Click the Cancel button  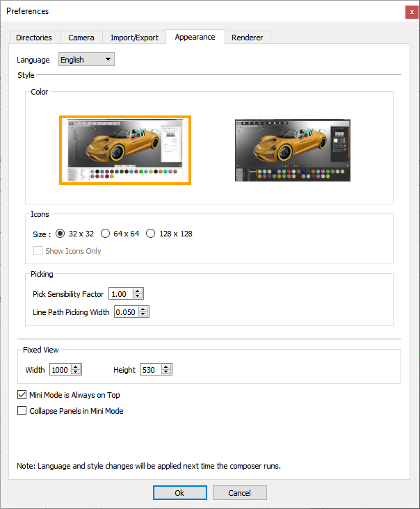click(239, 493)
